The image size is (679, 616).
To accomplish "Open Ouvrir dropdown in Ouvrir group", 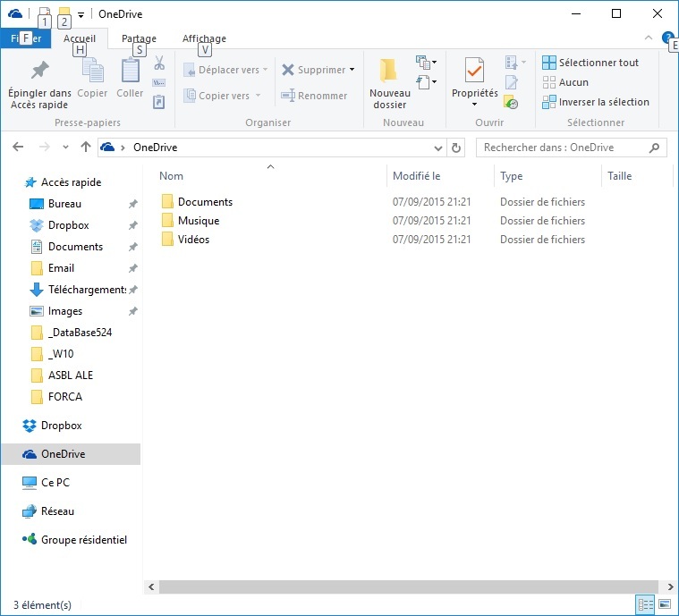I will coord(516,63).
